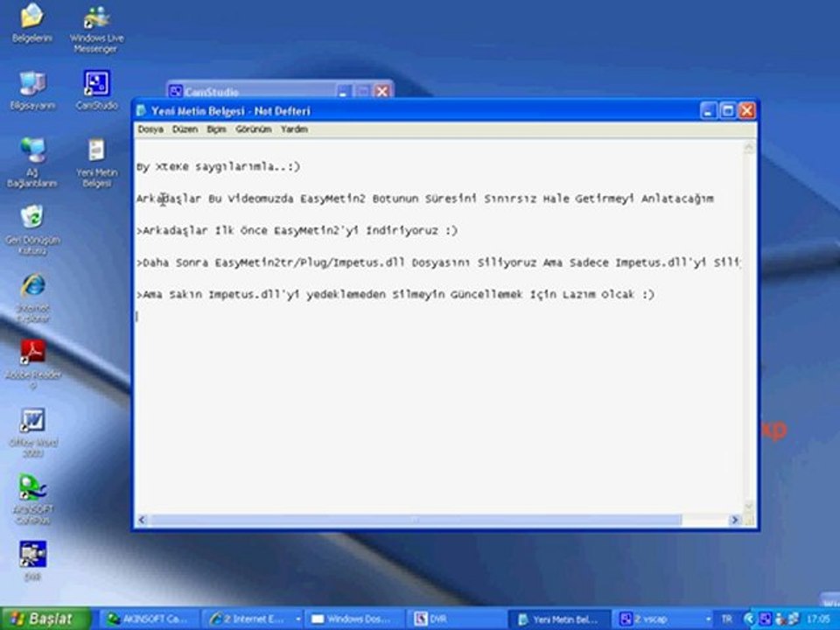Minimize the Notepad window
Screen dimensions: 840x630
tap(708, 111)
